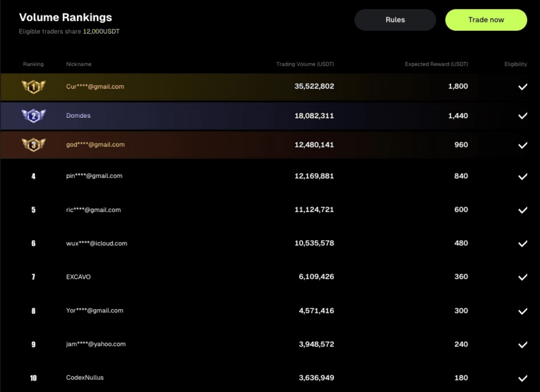540x392 pixels.
Task: Click trading volume 4,571,416
Action: (x=316, y=311)
